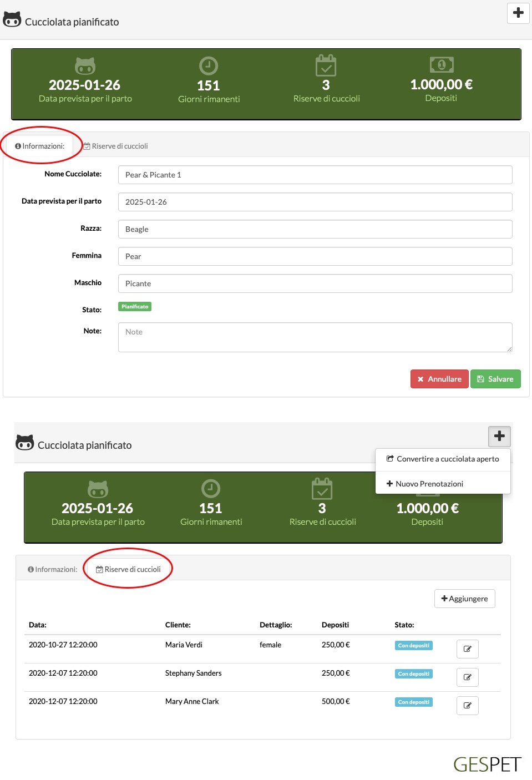Select the Nuovo Prenotazioni menu entry
532x780 pixels.
click(425, 484)
